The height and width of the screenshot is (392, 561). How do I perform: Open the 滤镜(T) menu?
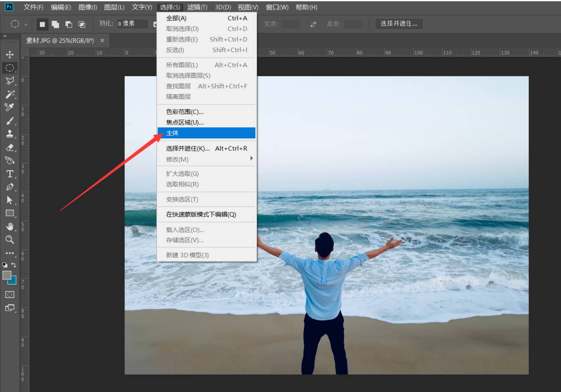click(x=198, y=7)
